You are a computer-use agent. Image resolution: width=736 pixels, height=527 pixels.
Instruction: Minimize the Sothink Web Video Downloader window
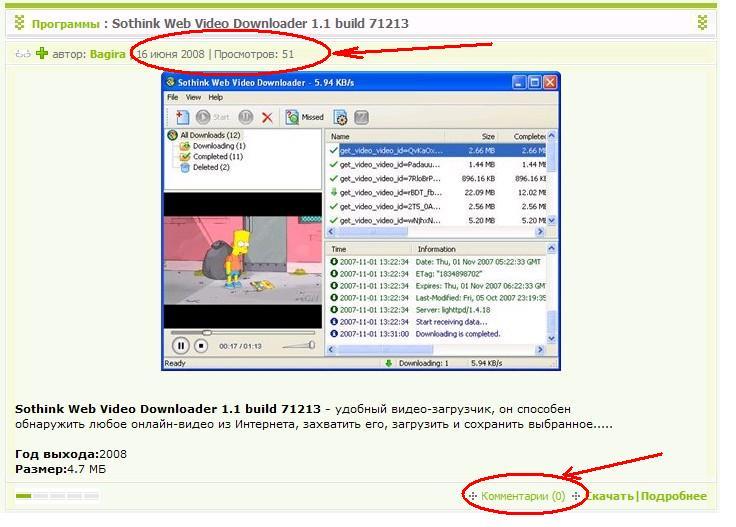click(519, 83)
